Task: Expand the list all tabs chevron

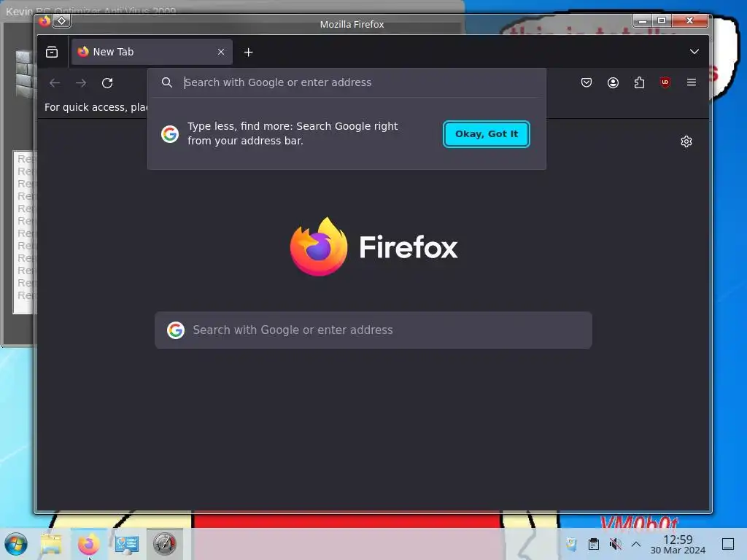Action: (x=694, y=52)
